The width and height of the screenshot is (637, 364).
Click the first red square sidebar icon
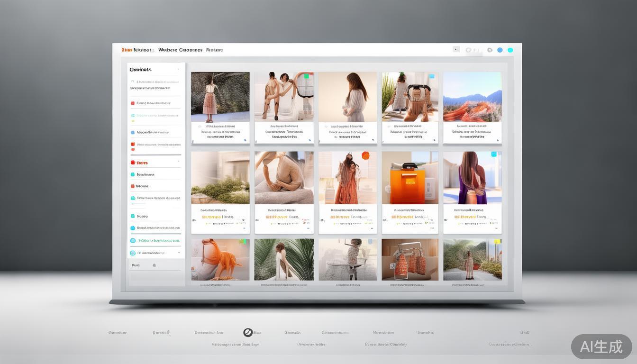[133, 103]
